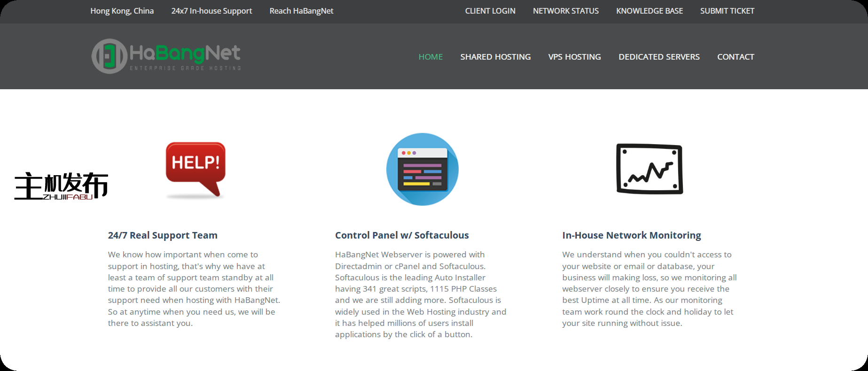868x371 pixels.
Task: Click the ZHUJIFABU watermark logo
Action: coord(61,186)
